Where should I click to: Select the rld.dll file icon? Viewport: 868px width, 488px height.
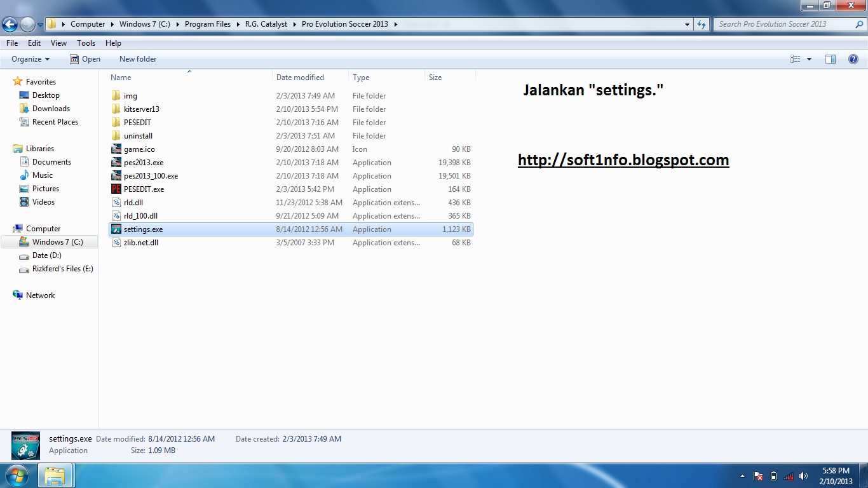point(116,203)
